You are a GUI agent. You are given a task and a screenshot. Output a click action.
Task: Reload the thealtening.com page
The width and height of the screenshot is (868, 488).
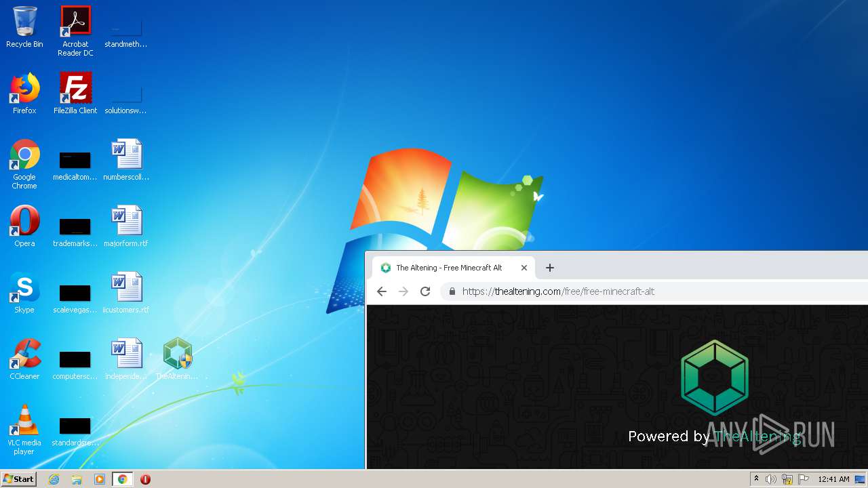coord(425,291)
